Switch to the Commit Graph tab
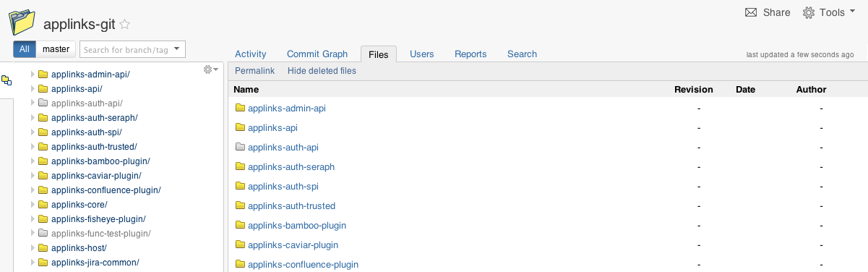Viewport: 868px width, 272px height. [317, 54]
